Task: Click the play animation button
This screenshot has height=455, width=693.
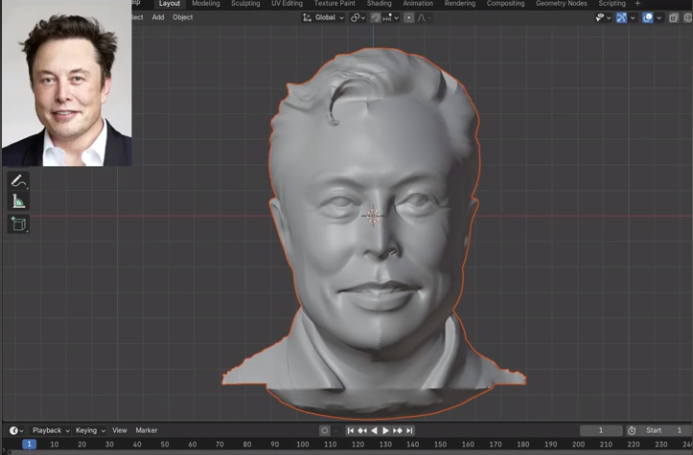Action: coord(386,430)
